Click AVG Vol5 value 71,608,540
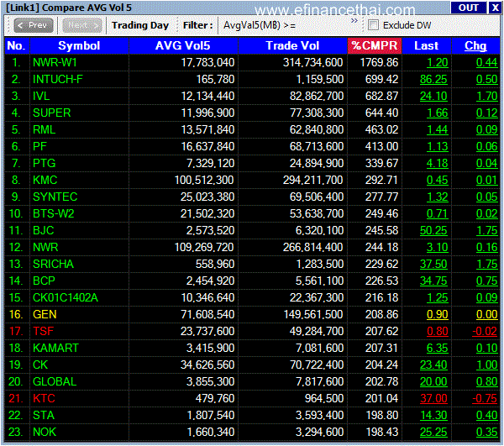Screen dimensions: 504x446 pyautogui.click(x=207, y=314)
